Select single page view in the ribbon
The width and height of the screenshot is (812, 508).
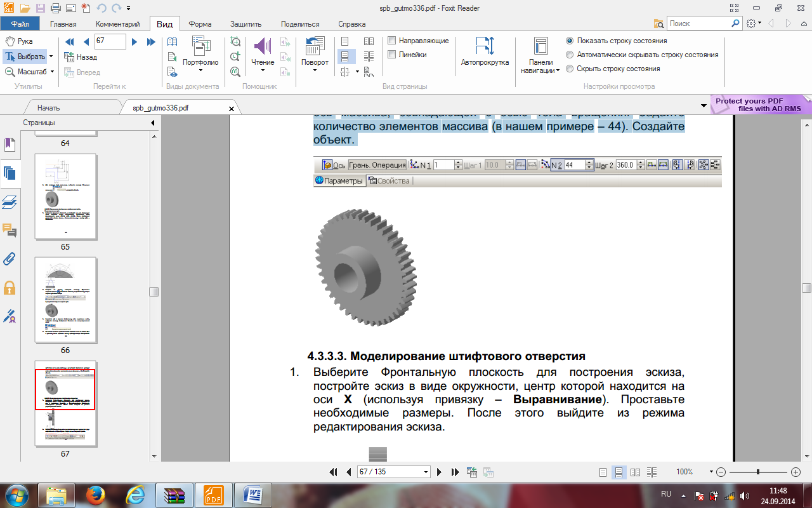tap(344, 41)
